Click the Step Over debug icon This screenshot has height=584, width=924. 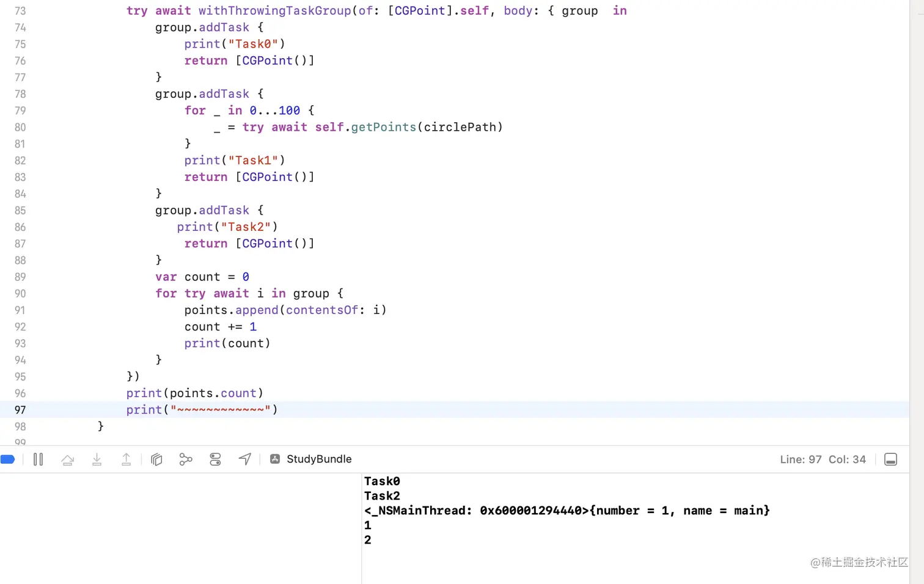67,459
